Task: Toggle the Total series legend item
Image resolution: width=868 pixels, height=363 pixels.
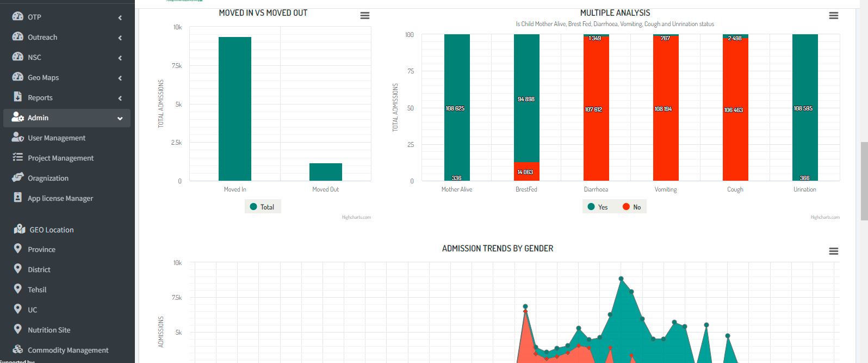Action: coord(262,207)
